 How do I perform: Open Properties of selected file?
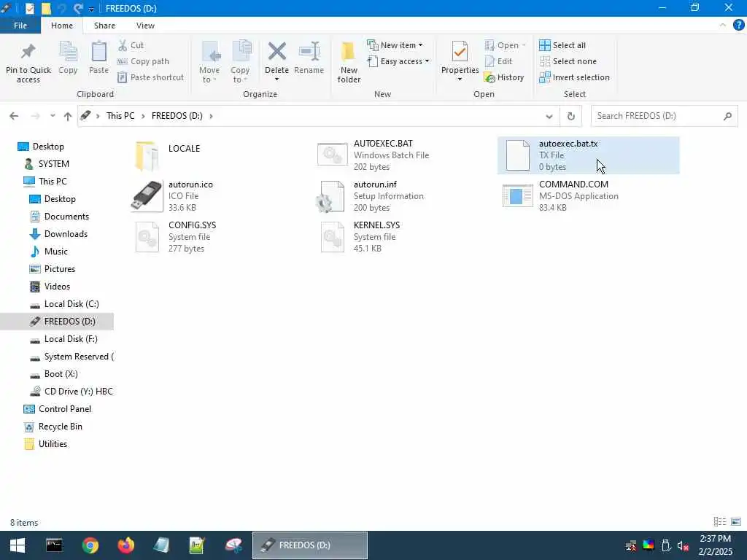click(x=460, y=62)
